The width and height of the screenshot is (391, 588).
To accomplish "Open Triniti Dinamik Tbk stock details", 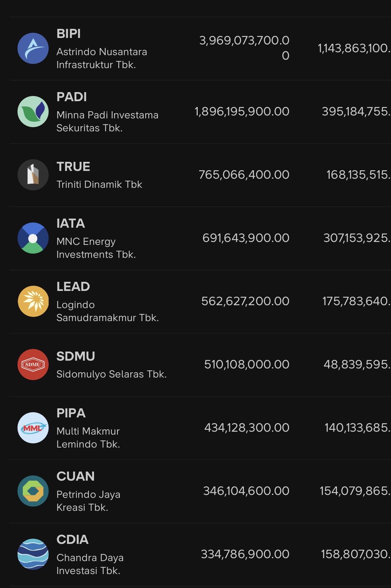I will 99,185.
